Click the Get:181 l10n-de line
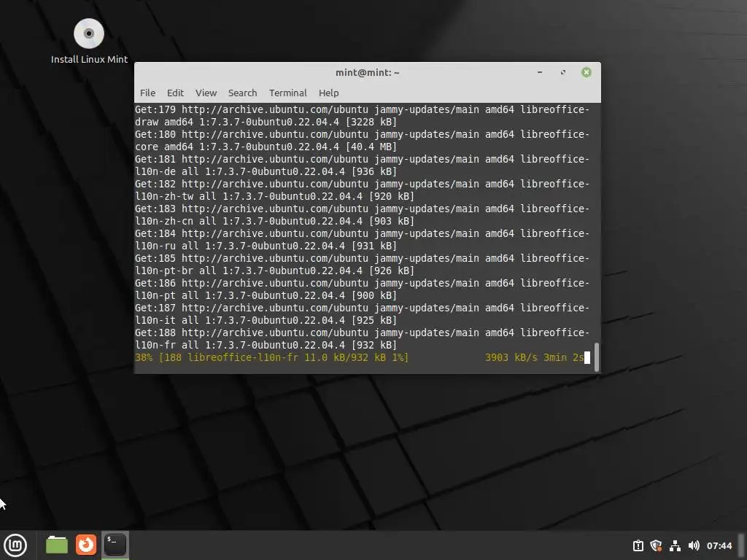This screenshot has width=747, height=560. (362, 166)
